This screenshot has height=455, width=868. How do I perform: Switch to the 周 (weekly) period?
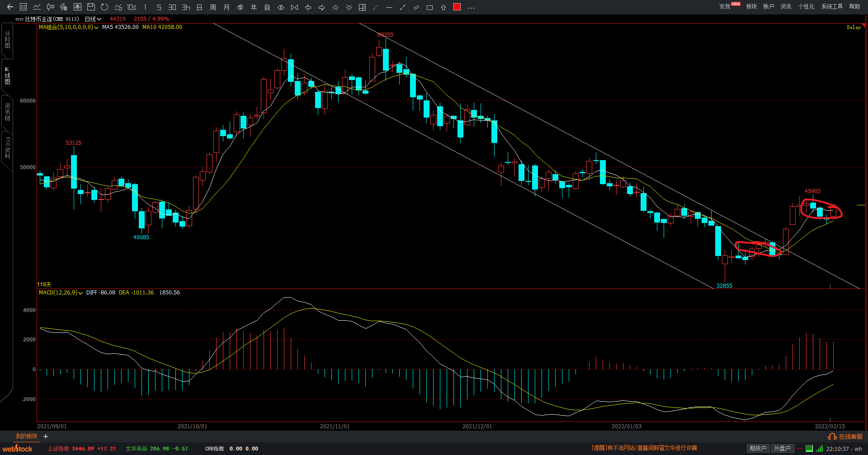(213, 7)
